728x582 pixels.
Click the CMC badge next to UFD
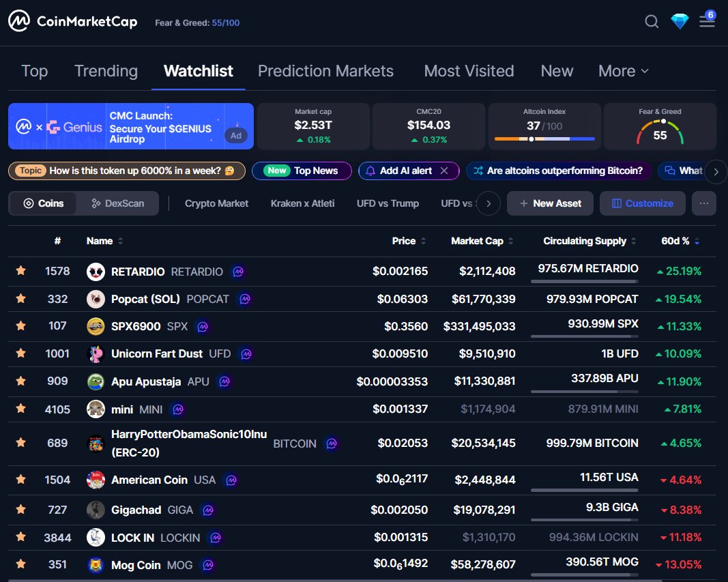(246, 354)
